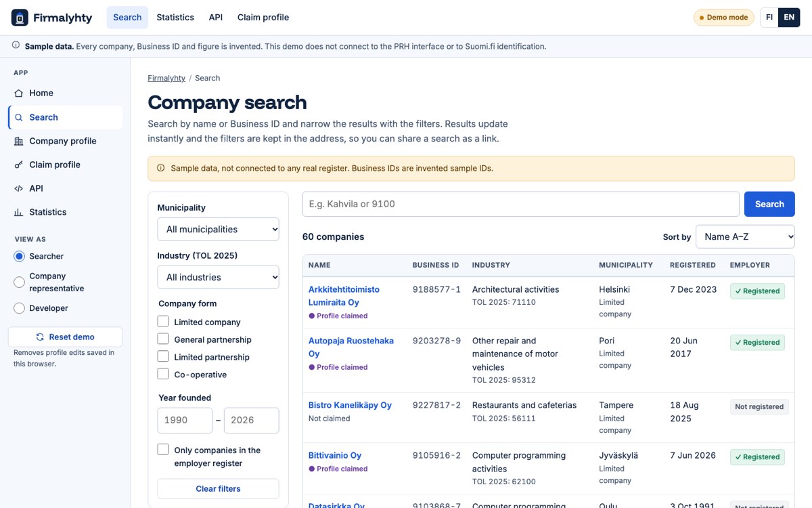
Task: Tick the General partnership checkbox
Action: click(163, 339)
